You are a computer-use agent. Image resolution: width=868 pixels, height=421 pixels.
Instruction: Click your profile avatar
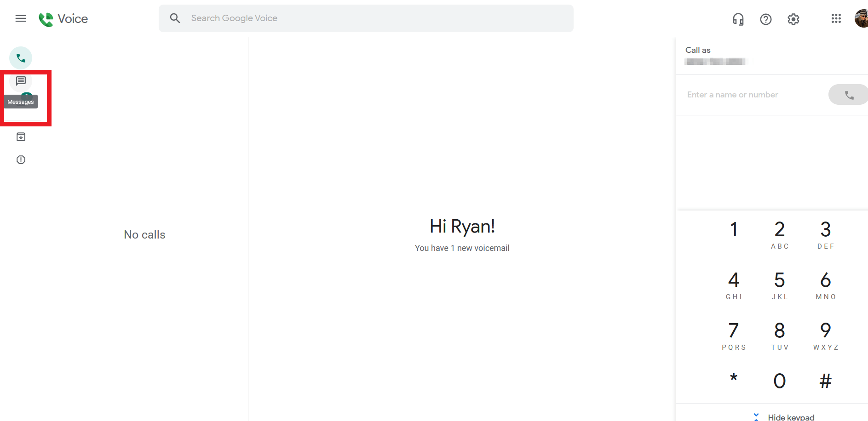coord(861,18)
